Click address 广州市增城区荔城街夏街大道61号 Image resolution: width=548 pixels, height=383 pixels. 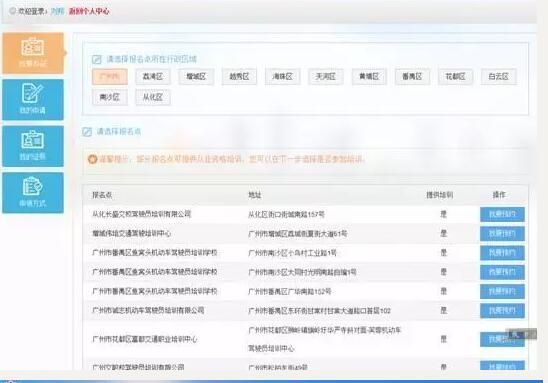pyautogui.click(x=298, y=233)
